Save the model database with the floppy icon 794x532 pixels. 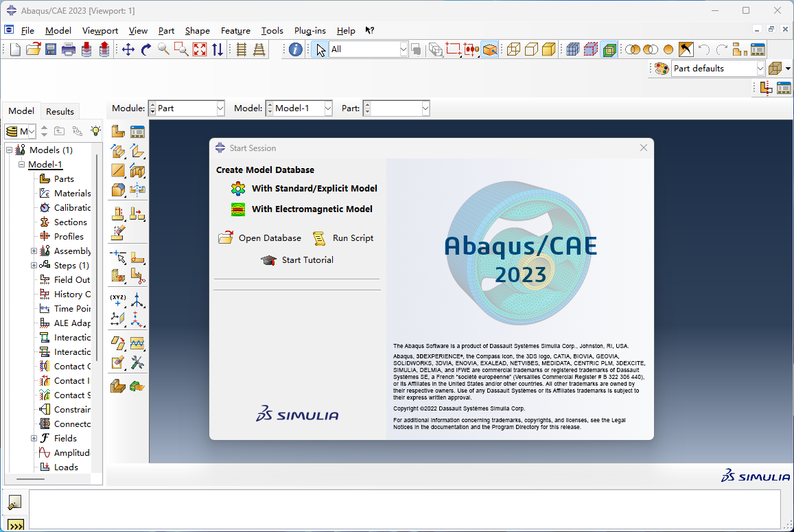(x=51, y=49)
